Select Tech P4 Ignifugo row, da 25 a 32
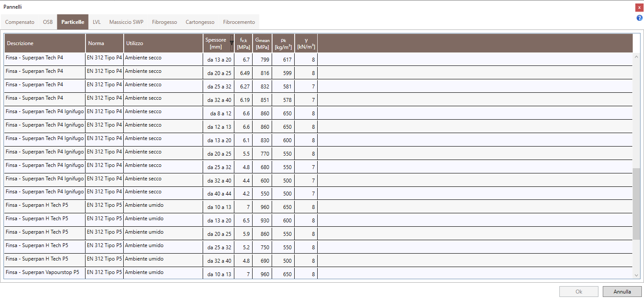Image resolution: width=644 pixels, height=300 pixels. pos(319,167)
